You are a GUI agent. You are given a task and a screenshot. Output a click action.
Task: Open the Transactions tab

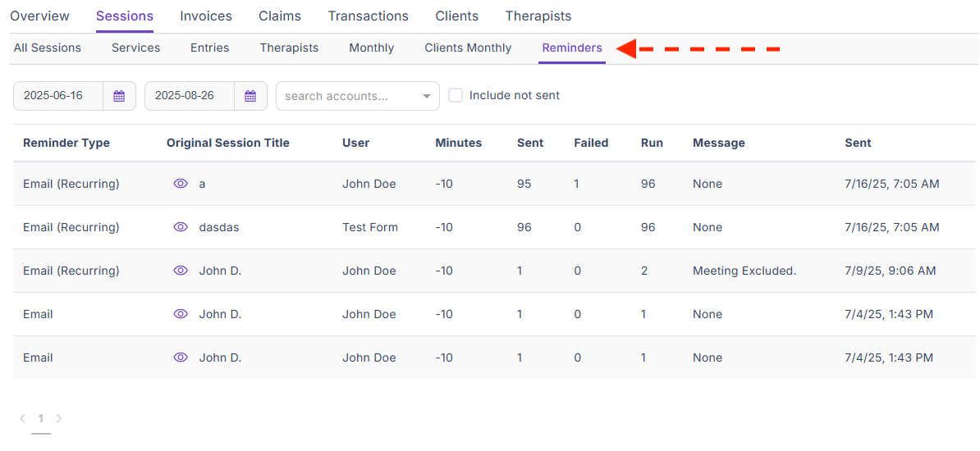tap(369, 16)
